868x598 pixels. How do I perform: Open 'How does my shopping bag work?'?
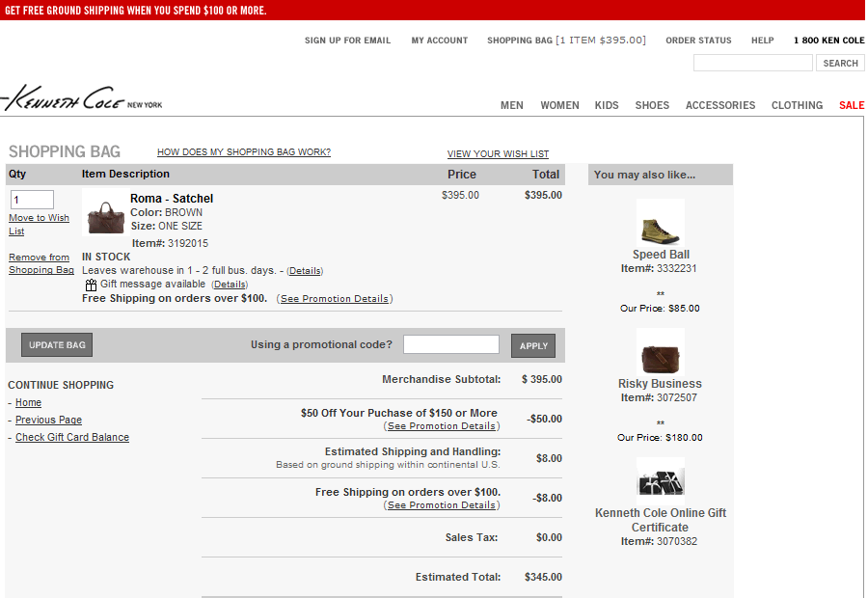coord(244,152)
